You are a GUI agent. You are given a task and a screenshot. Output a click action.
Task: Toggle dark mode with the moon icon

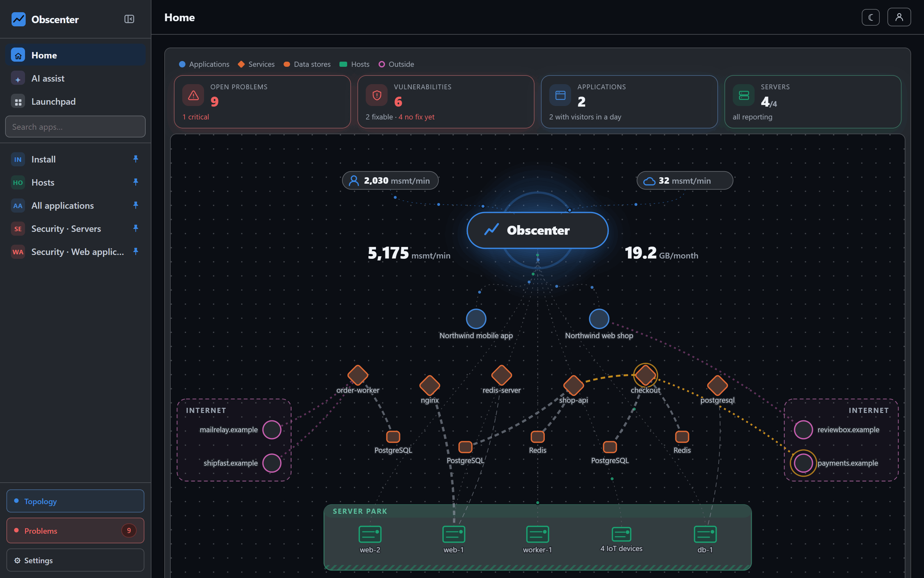[x=870, y=18]
